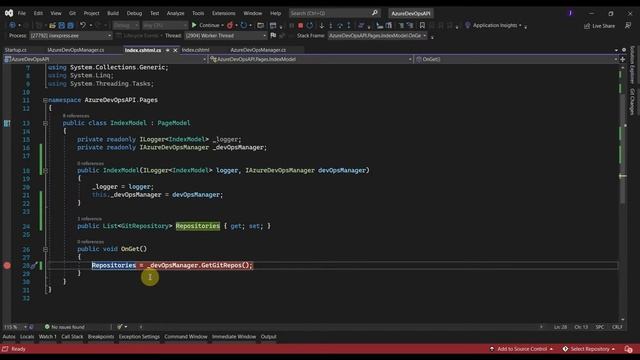
Task: Click Add to Source Control
Action: [x=521, y=349]
